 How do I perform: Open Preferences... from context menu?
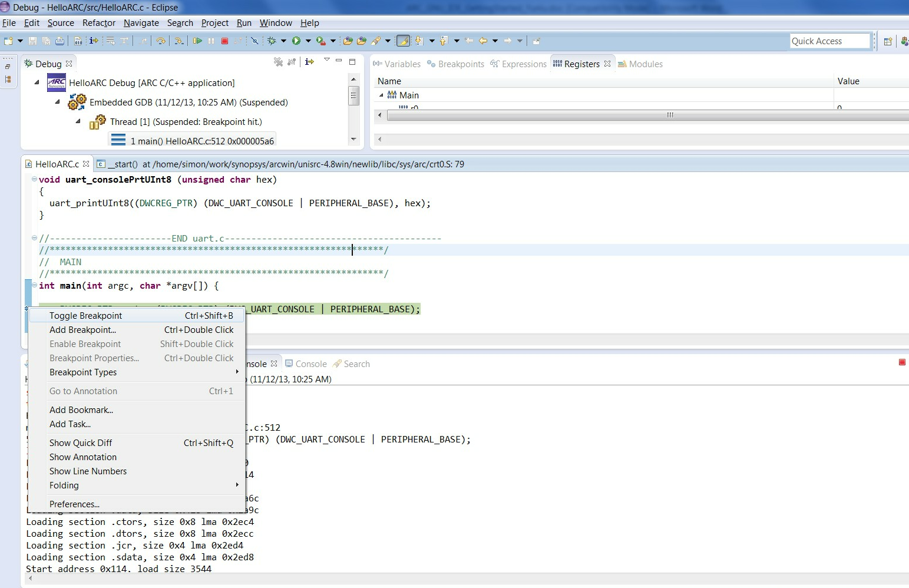137,504
